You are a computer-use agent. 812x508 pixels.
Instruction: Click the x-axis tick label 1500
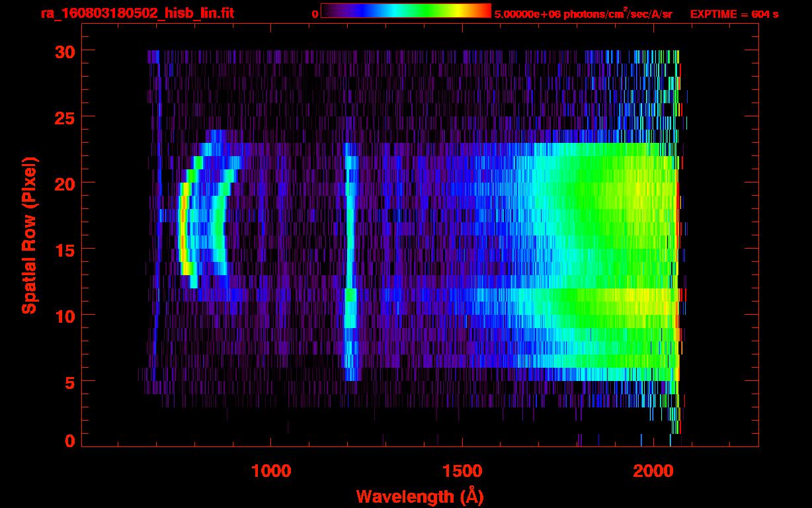[462, 471]
